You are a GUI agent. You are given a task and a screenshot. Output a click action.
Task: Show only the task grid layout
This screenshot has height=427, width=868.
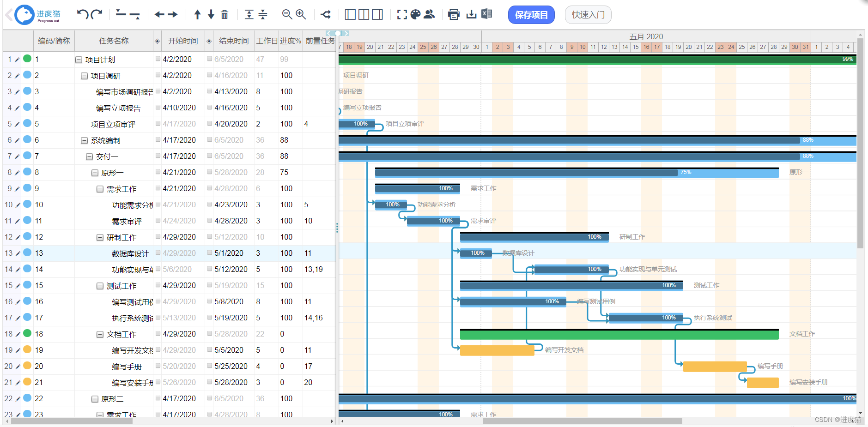pos(350,15)
